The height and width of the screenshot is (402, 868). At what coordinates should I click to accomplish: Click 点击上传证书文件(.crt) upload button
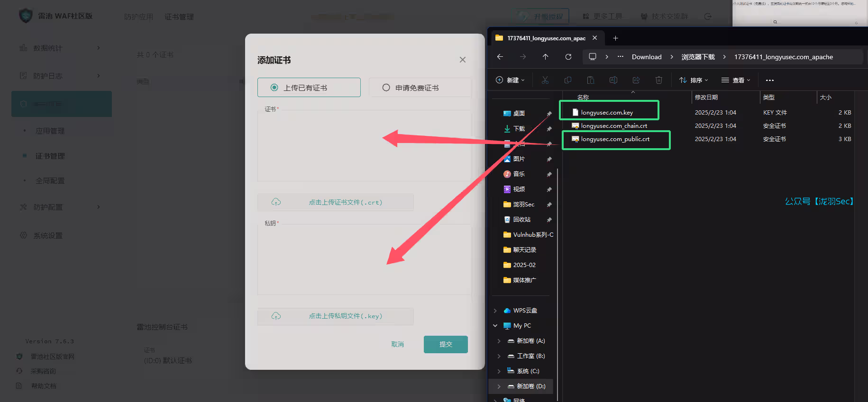click(336, 202)
